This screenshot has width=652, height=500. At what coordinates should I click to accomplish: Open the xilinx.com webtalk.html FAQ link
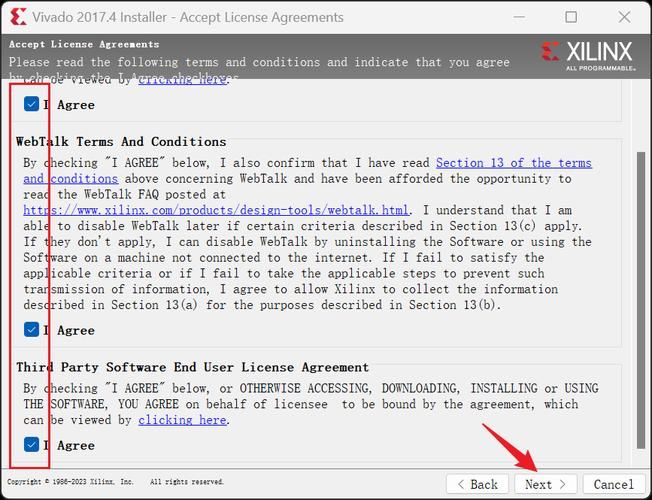click(216, 210)
